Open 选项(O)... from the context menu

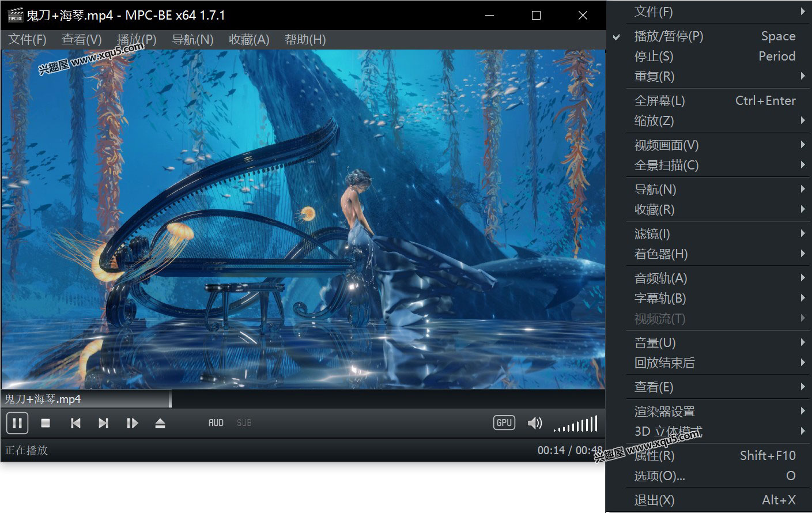point(709,476)
